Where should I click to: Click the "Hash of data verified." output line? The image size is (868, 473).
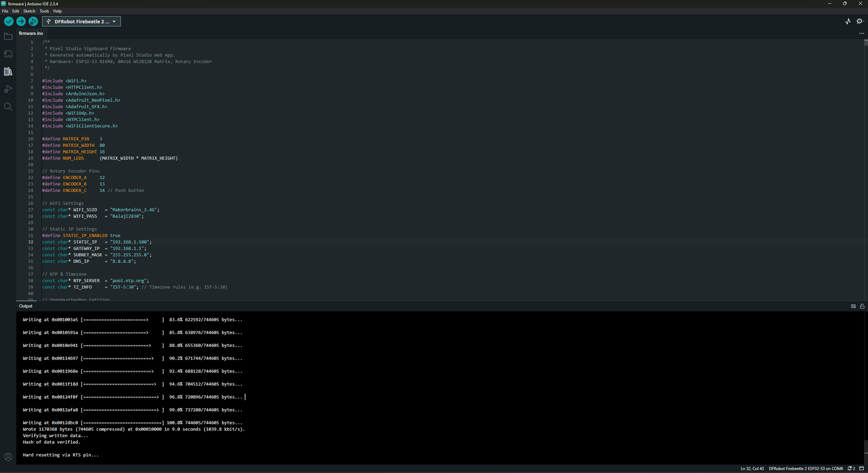point(52,442)
